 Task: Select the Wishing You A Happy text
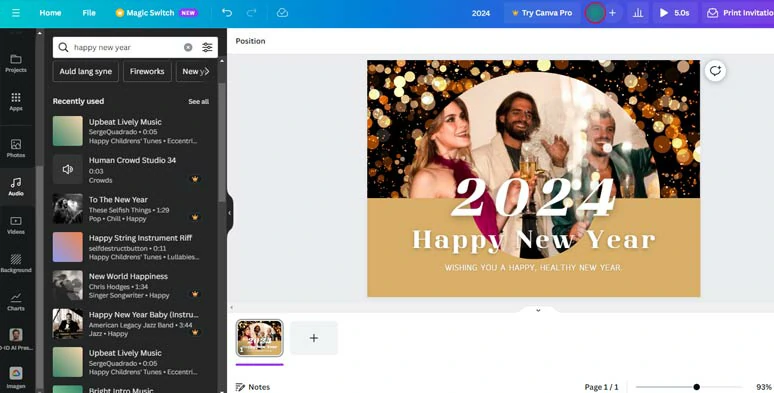[x=533, y=268]
